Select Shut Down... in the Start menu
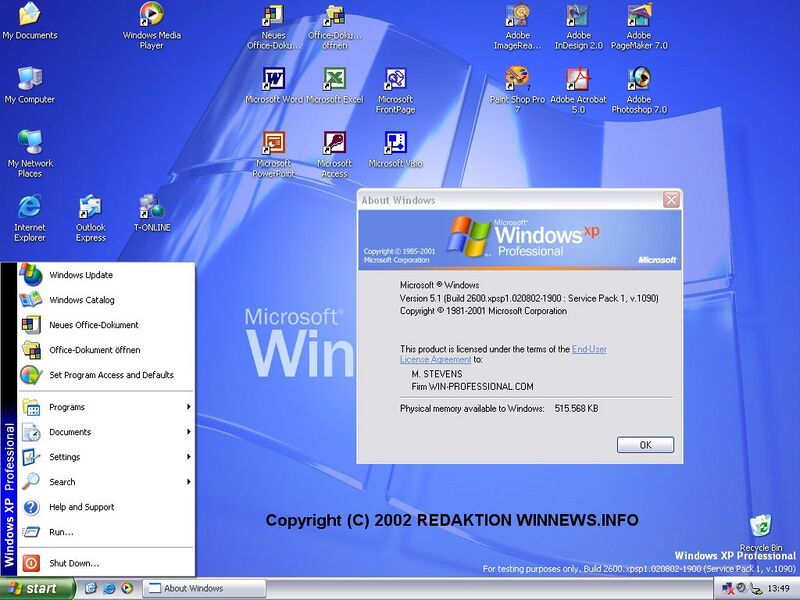Image resolution: width=800 pixels, height=600 pixels. (x=74, y=563)
